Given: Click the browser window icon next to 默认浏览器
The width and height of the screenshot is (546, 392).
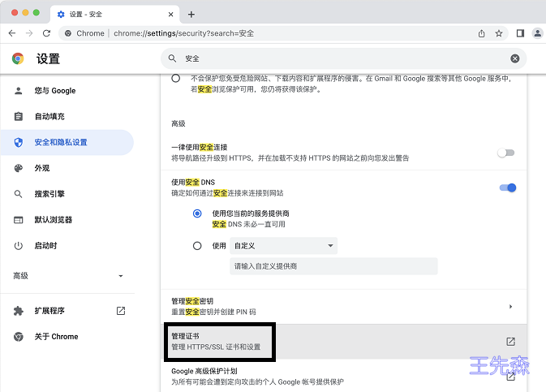Looking at the screenshot, I should click(x=18, y=220).
